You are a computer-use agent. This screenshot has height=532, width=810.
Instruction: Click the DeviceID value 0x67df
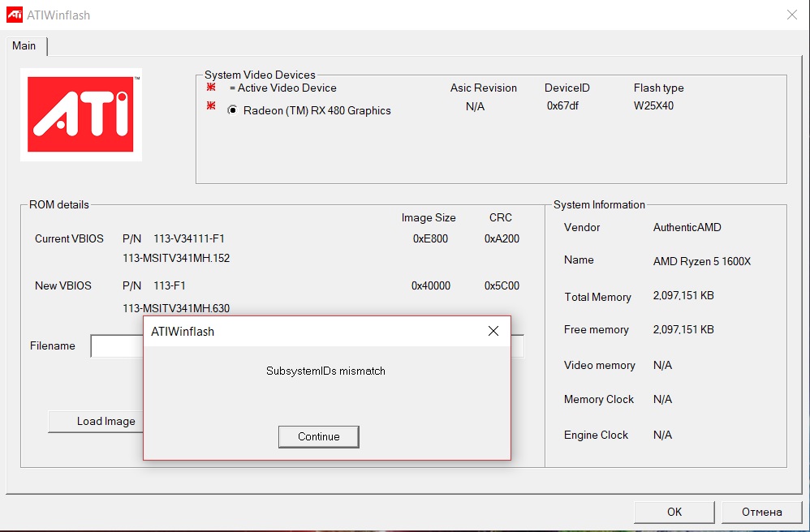click(x=562, y=105)
